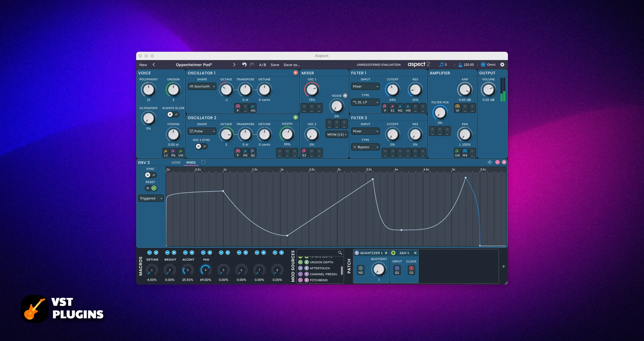The width and height of the screenshot is (644, 341).
Task: Click the redo arrow icon
Action: click(x=252, y=65)
